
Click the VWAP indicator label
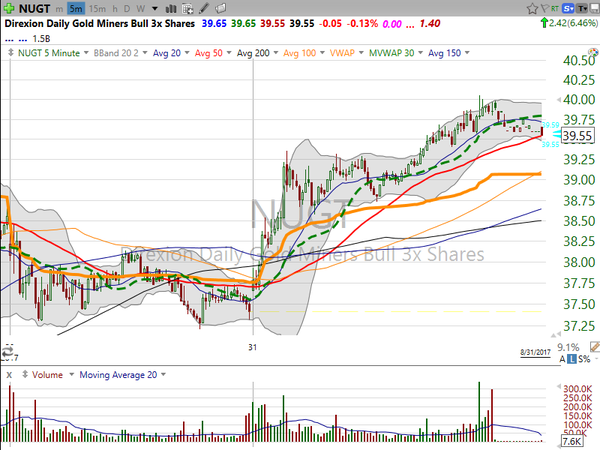click(342, 53)
